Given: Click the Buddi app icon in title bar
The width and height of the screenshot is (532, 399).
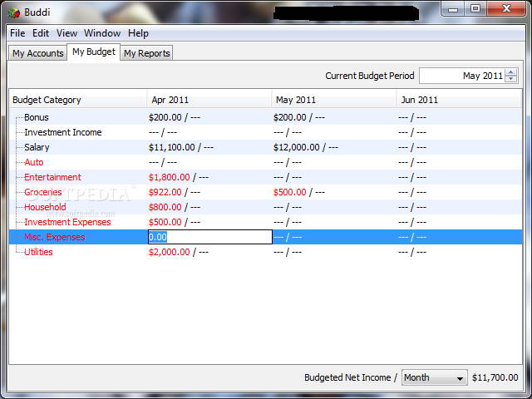Looking at the screenshot, I should point(14,12).
